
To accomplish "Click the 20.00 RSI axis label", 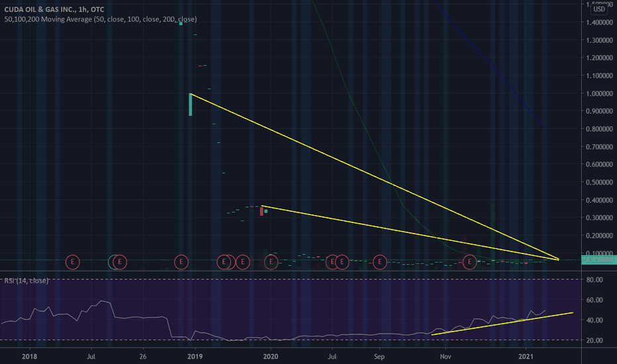I will pyautogui.click(x=594, y=340).
